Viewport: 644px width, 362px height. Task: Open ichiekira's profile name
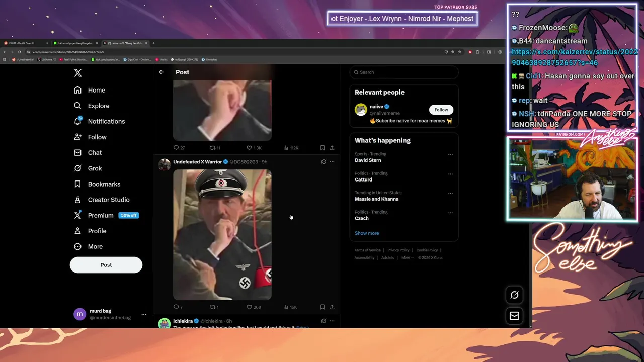coord(183,321)
